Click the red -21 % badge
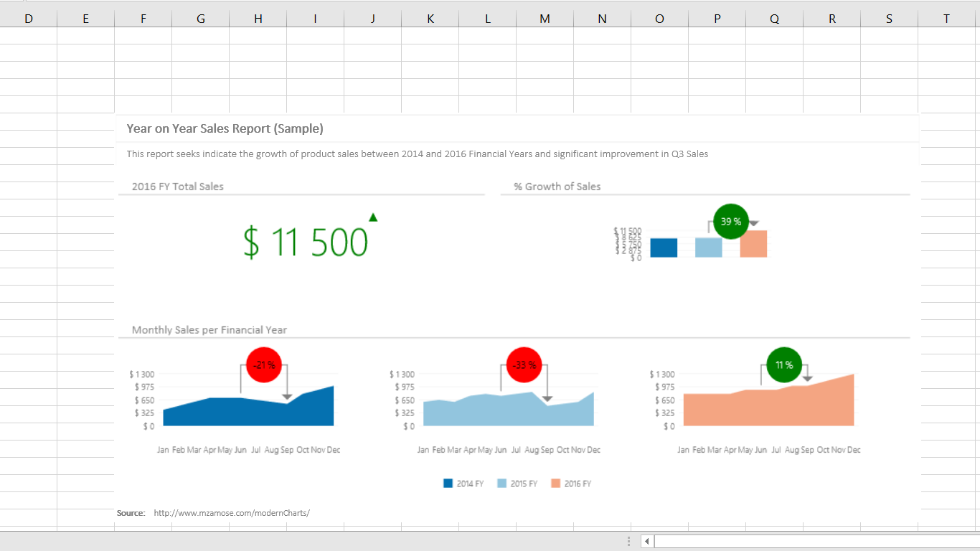The image size is (980, 551). (264, 365)
